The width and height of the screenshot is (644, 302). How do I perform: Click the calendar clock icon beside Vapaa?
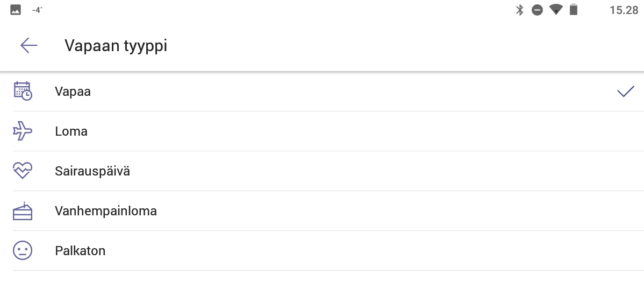point(23,92)
